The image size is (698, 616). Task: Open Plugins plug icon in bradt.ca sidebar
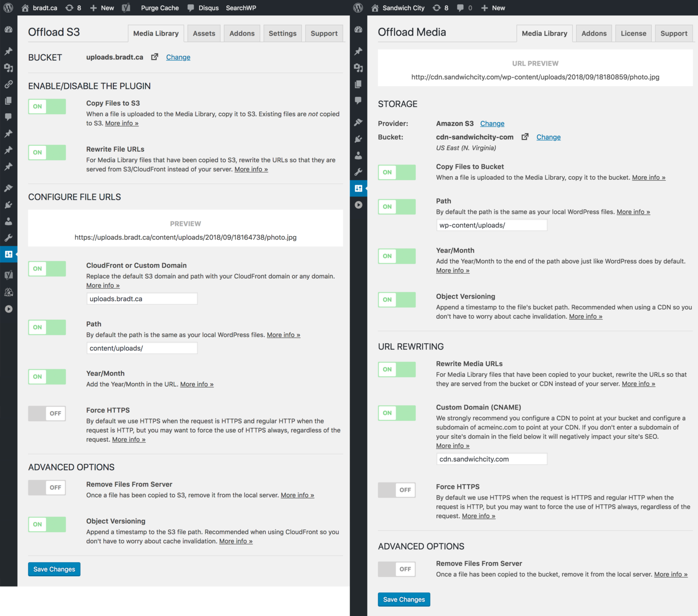click(x=8, y=205)
